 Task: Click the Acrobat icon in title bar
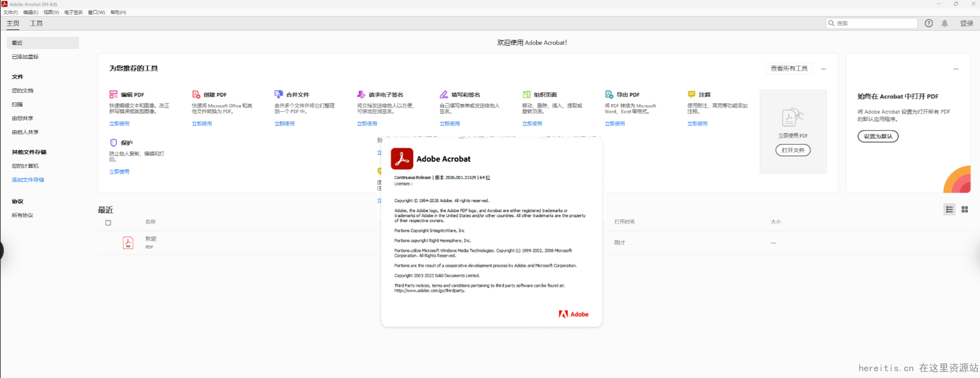4,4
